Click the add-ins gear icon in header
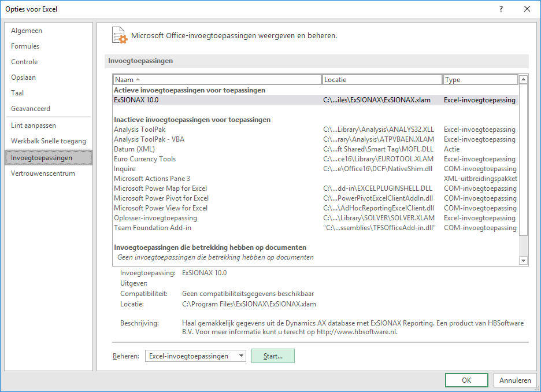Viewport: 541px width, 392px height. [x=120, y=35]
